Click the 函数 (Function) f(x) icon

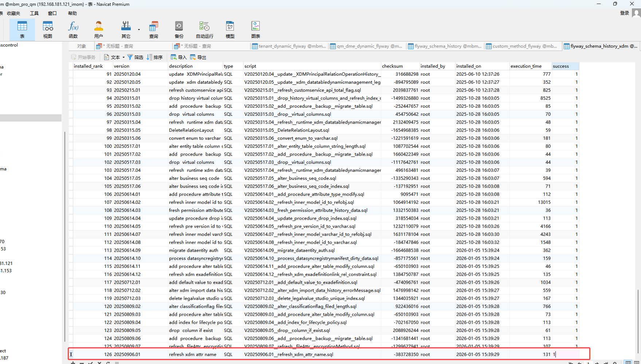coord(73,29)
